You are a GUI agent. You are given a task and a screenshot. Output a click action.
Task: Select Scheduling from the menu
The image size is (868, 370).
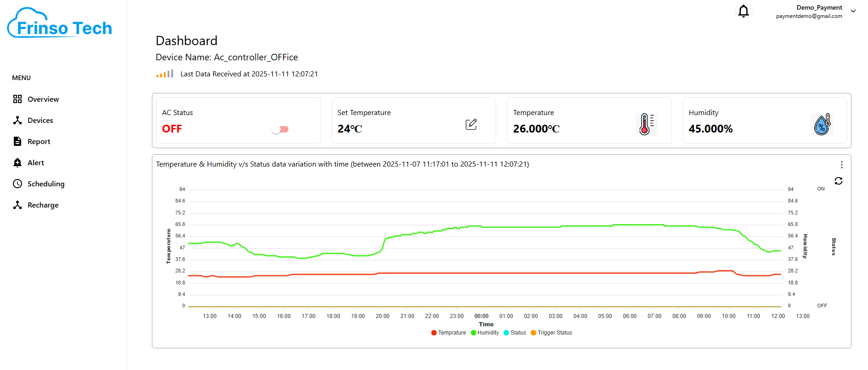(46, 184)
